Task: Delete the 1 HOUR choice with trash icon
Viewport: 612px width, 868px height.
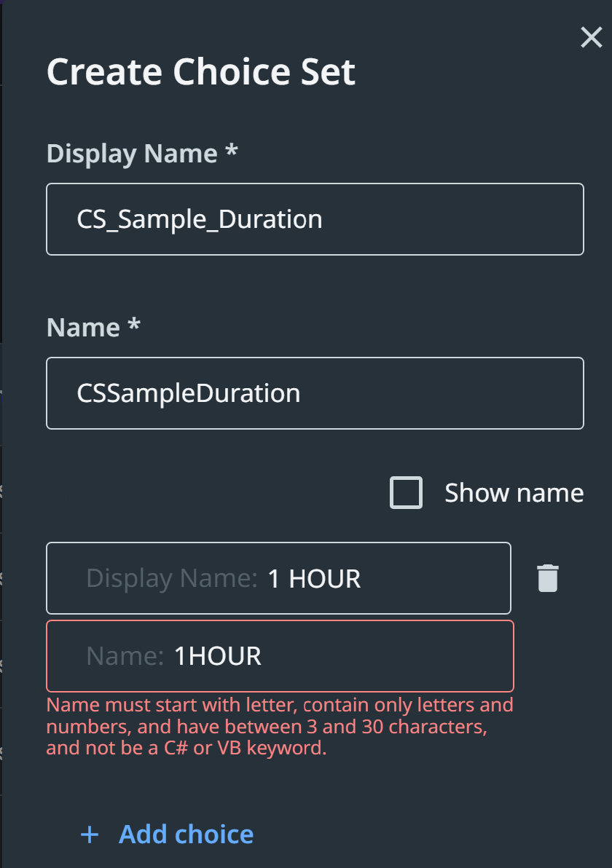Action: 548,578
